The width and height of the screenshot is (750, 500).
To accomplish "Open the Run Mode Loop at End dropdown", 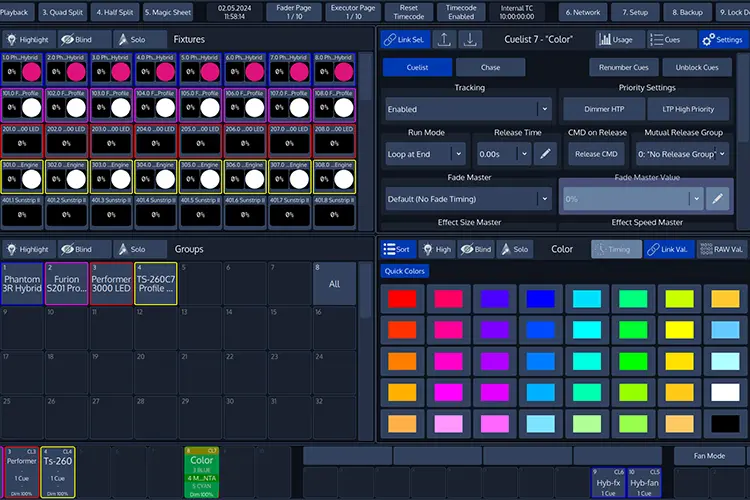I will [x=458, y=154].
